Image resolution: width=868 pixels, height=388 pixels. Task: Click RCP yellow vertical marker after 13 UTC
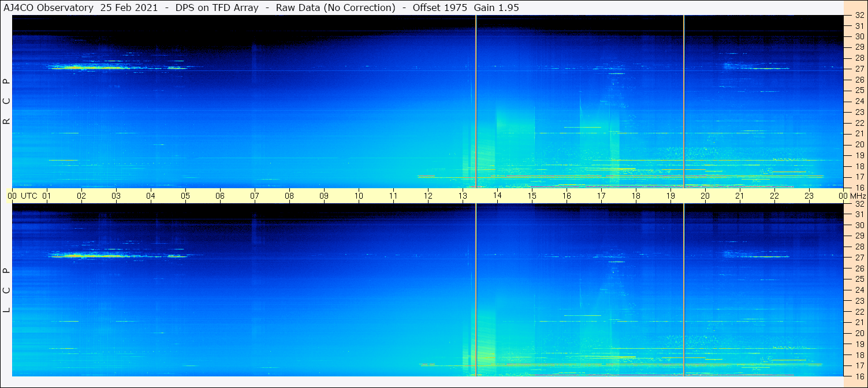point(476,102)
